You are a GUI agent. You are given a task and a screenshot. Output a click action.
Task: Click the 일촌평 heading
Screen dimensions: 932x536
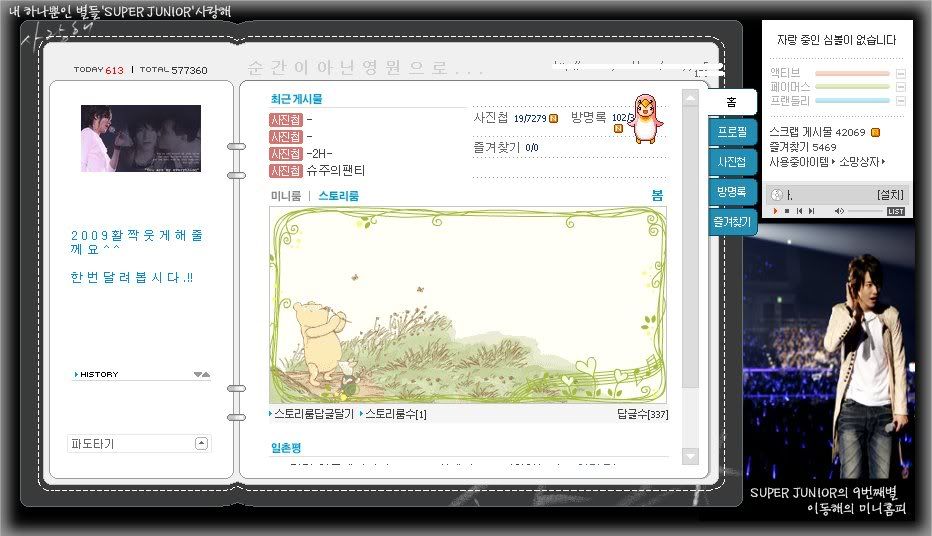(x=286, y=448)
